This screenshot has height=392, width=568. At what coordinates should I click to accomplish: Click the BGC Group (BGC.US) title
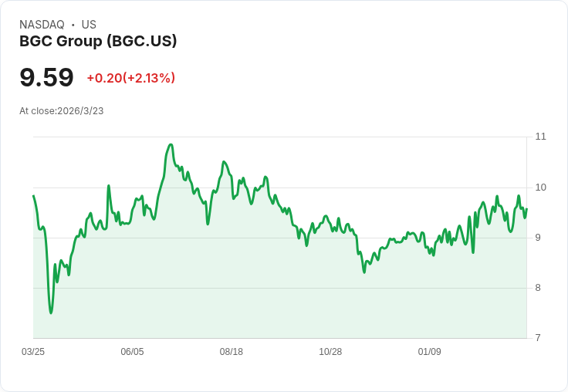coord(98,41)
